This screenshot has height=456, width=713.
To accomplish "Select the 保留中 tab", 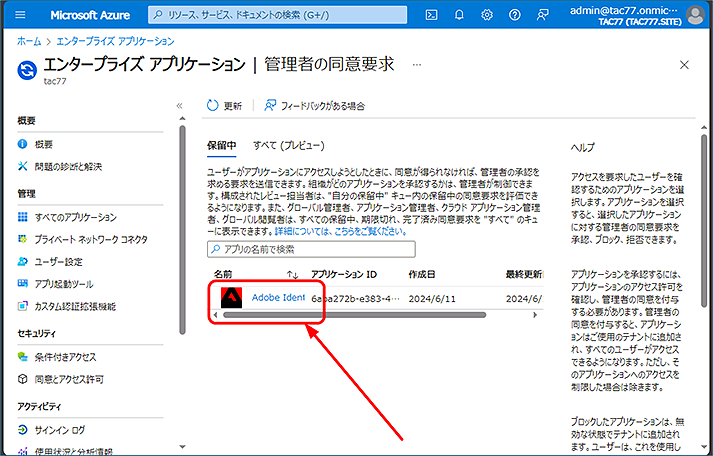I will [221, 145].
